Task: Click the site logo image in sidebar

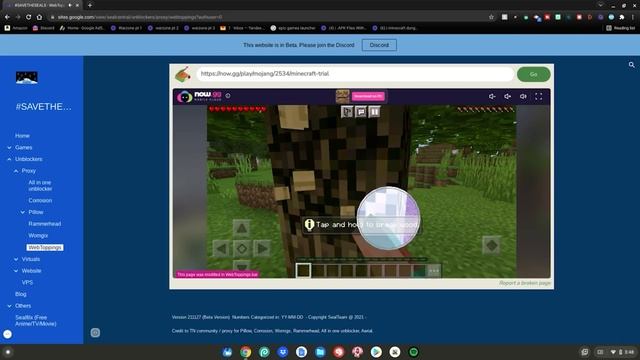Action: pyautogui.click(x=27, y=78)
